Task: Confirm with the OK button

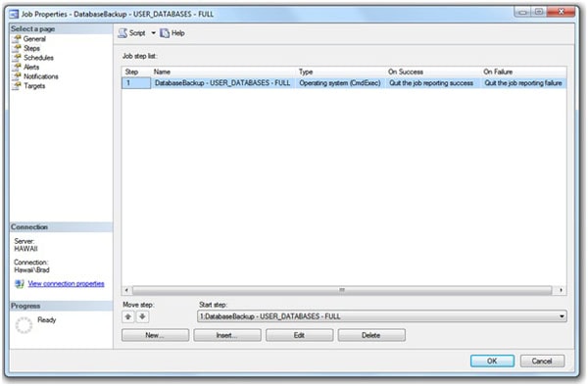Action: (492, 362)
